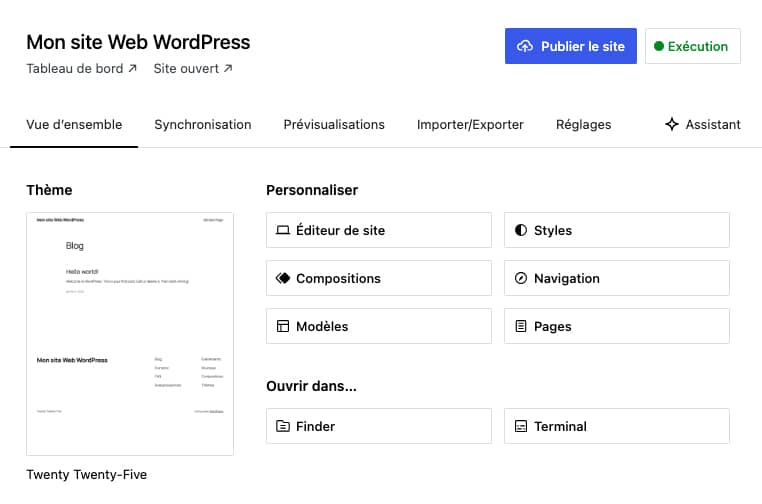Click the arrow icon beside Site ouvert
Viewport: 762px width, 504px height.
pos(228,69)
